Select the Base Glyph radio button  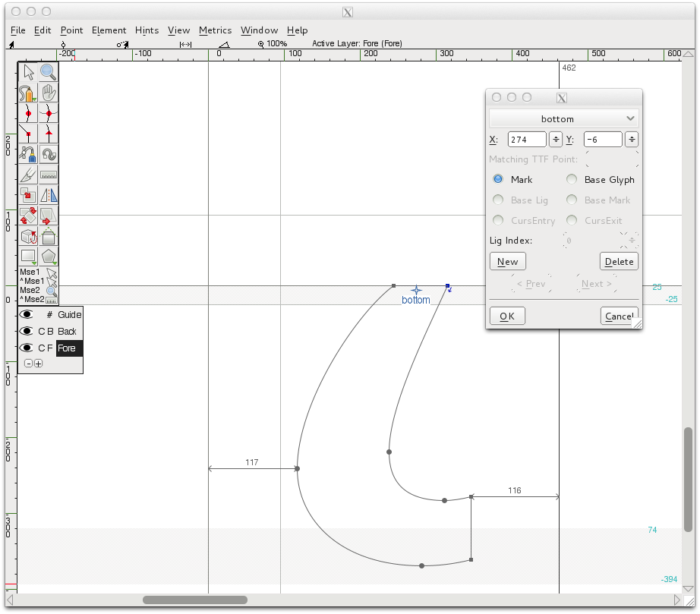click(572, 180)
